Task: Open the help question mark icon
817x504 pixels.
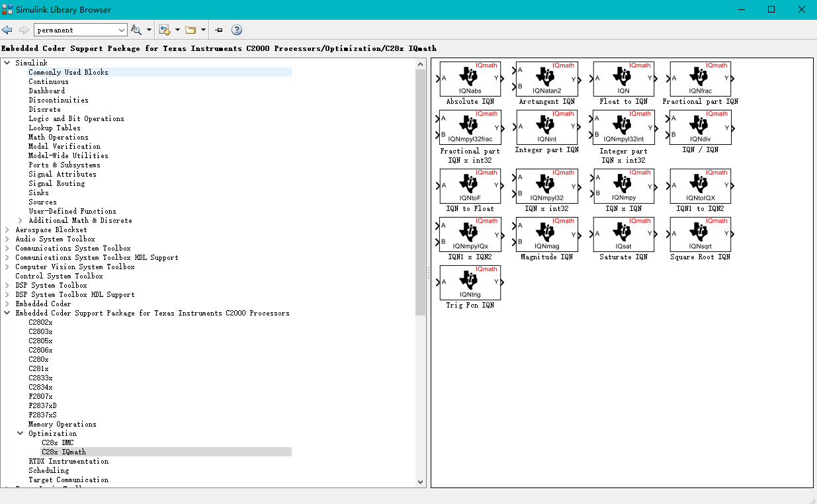Action: (x=237, y=30)
